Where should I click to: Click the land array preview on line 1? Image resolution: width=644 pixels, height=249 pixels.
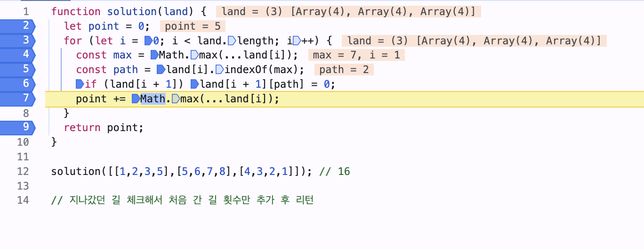[349, 12]
